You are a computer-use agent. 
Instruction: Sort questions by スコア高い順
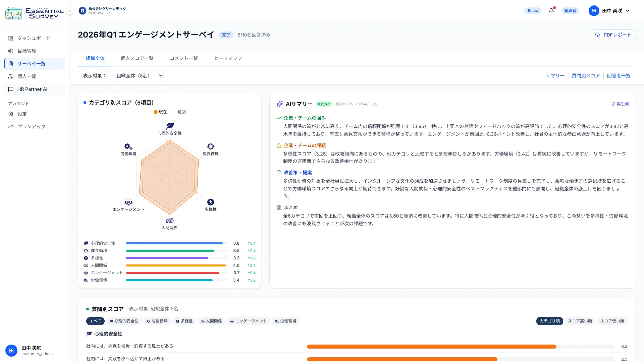(x=580, y=321)
